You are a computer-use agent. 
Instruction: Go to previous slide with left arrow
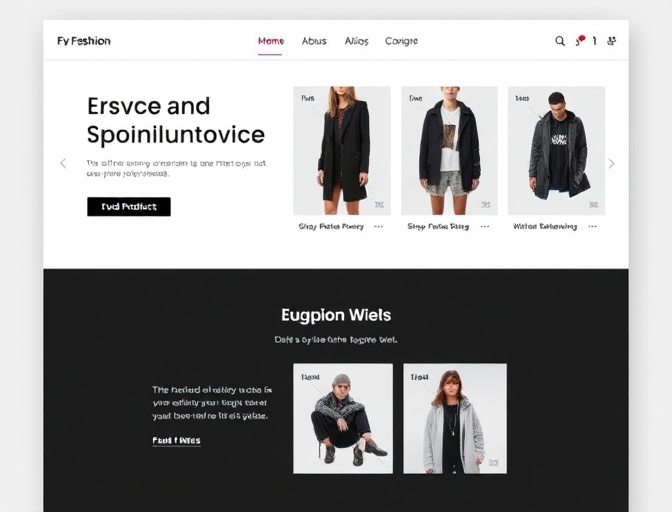[x=63, y=163]
